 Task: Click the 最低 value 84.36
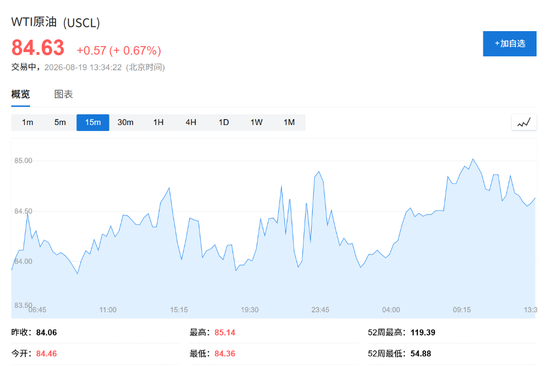tap(225, 353)
